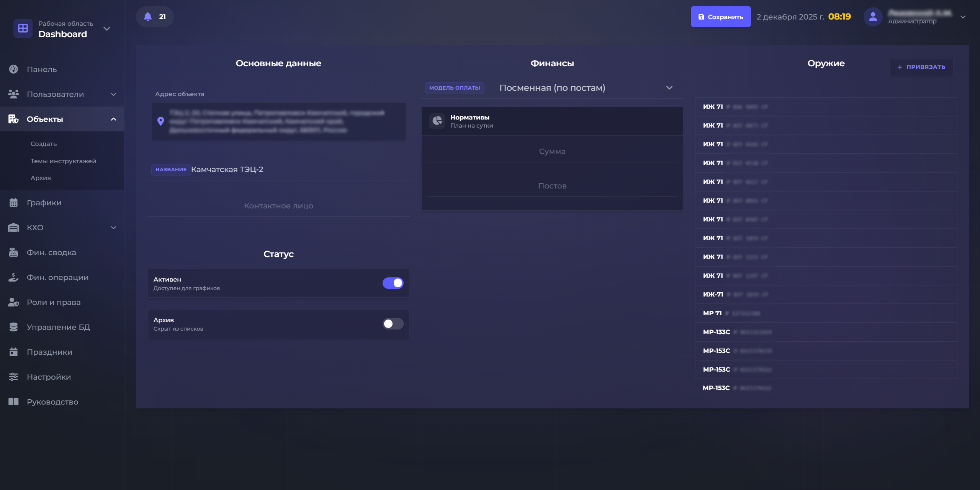Click the Сохранить button
This screenshot has height=490, width=980.
tap(720, 17)
